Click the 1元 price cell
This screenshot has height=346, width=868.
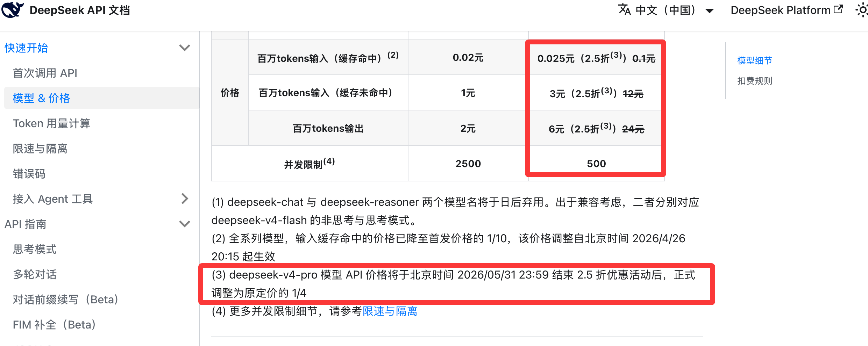[468, 93]
